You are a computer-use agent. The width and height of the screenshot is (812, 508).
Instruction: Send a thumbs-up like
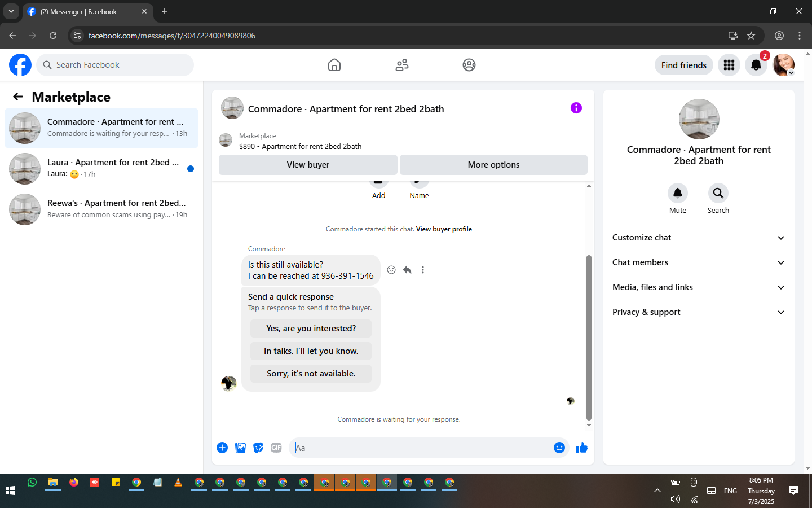coord(582,448)
